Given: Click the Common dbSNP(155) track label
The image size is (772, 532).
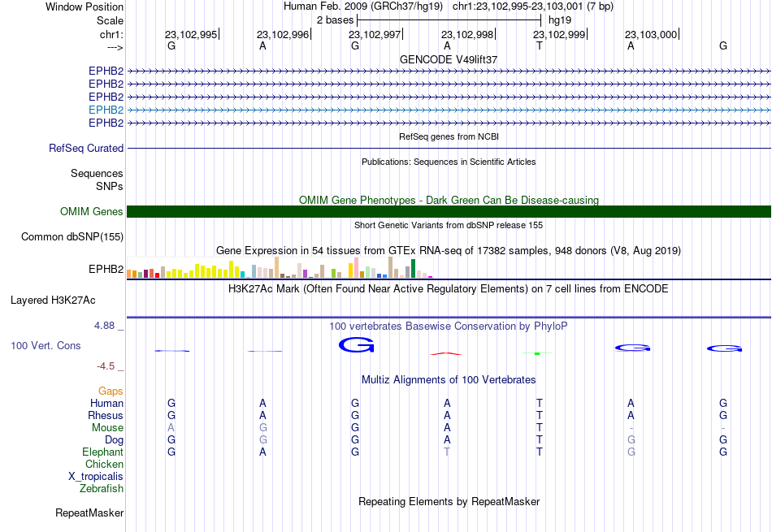Looking at the screenshot, I should [72, 236].
